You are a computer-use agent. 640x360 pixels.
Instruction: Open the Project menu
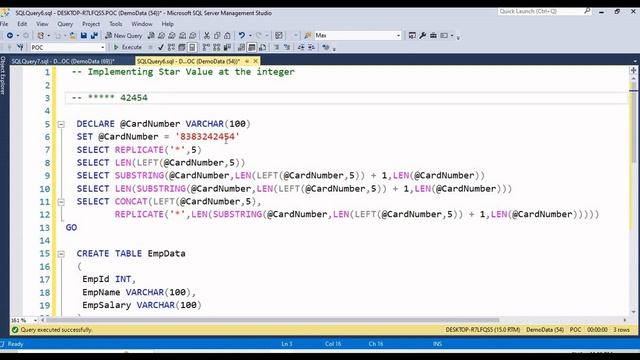91,24
